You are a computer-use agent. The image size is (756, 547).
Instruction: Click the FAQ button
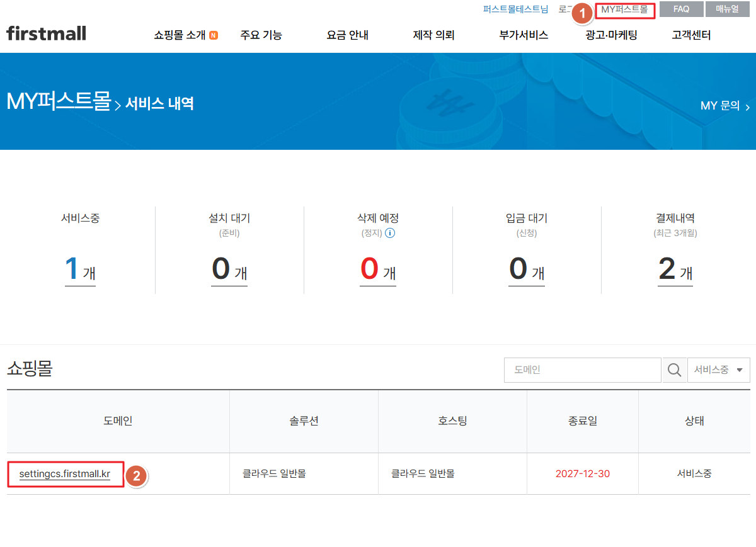tap(681, 9)
